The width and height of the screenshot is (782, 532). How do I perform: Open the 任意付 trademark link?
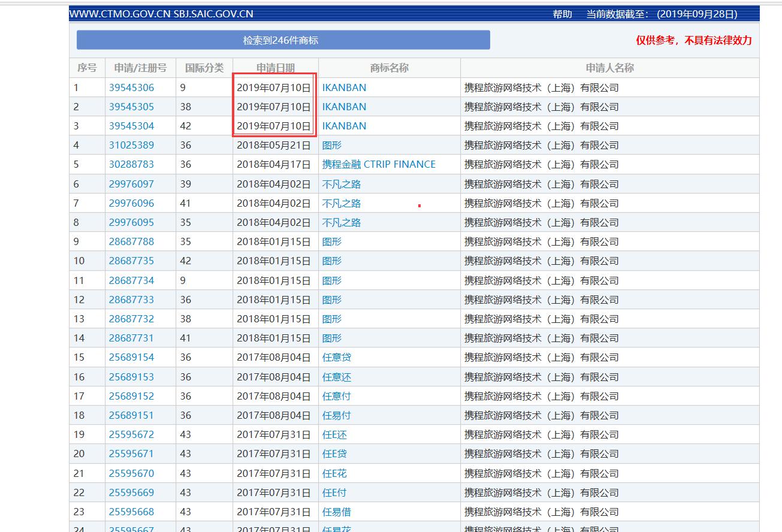click(x=337, y=396)
